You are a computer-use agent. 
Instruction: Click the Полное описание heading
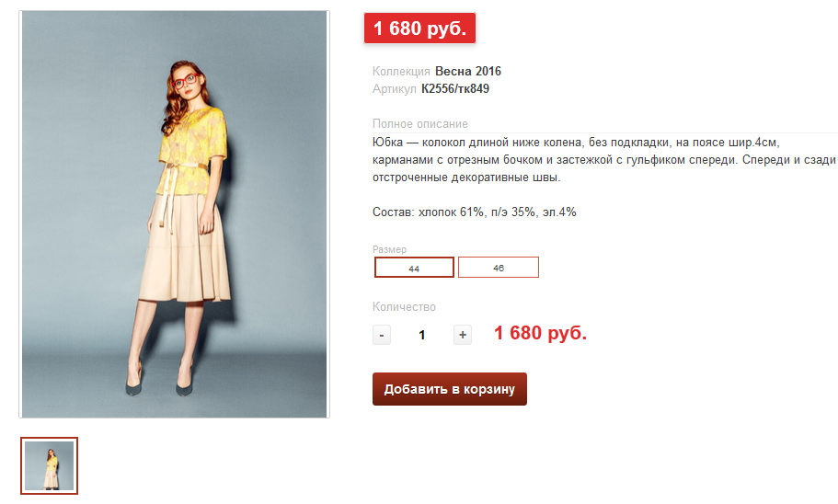(x=420, y=124)
